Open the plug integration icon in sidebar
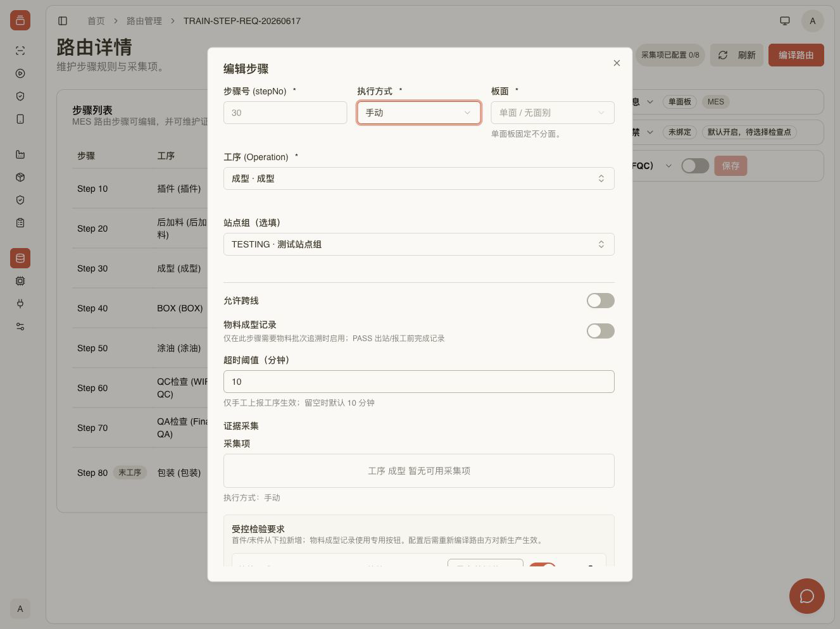The image size is (840, 629). coord(20,304)
